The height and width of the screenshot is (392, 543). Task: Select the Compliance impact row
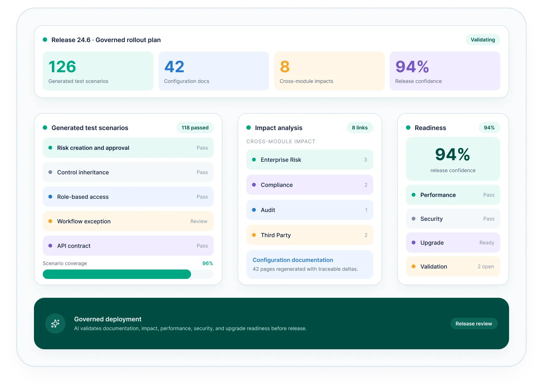point(310,185)
